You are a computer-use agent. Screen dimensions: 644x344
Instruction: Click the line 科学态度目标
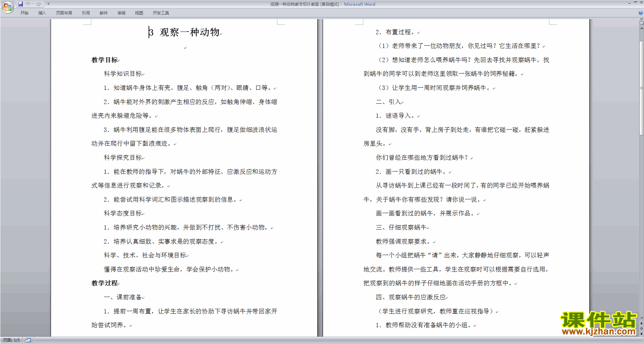(123, 213)
